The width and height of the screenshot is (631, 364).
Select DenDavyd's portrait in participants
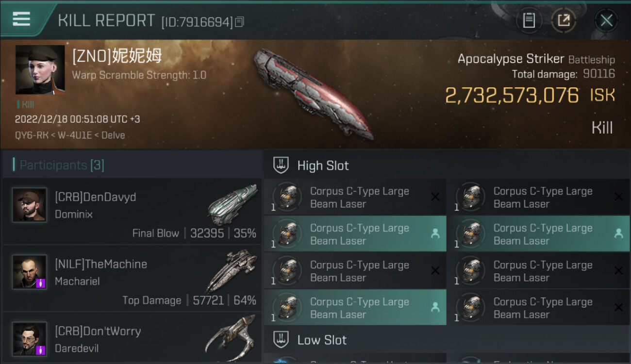[x=30, y=205]
